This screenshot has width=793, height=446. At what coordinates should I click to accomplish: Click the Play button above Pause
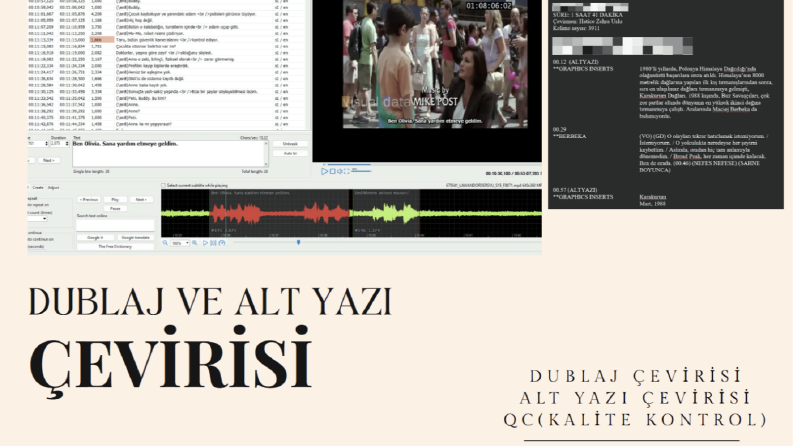click(x=115, y=200)
